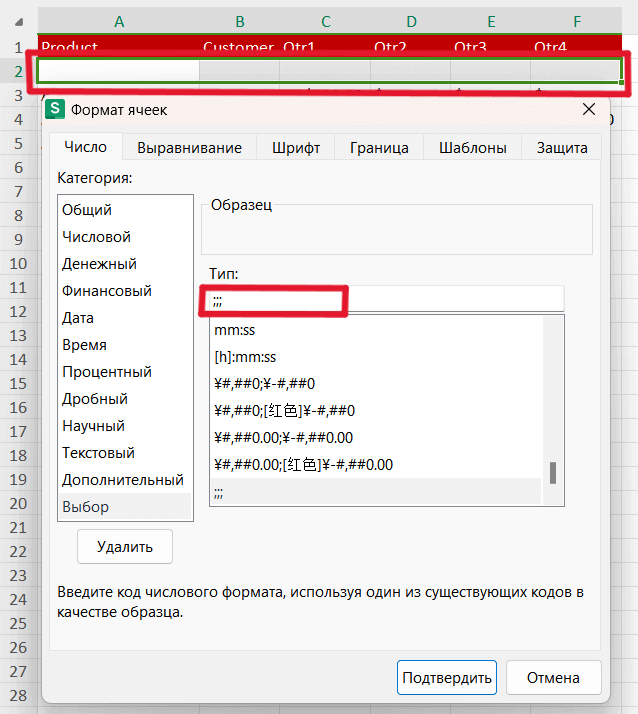
Task: Click the select-all corner triangle of sheet
Action: tap(19, 22)
